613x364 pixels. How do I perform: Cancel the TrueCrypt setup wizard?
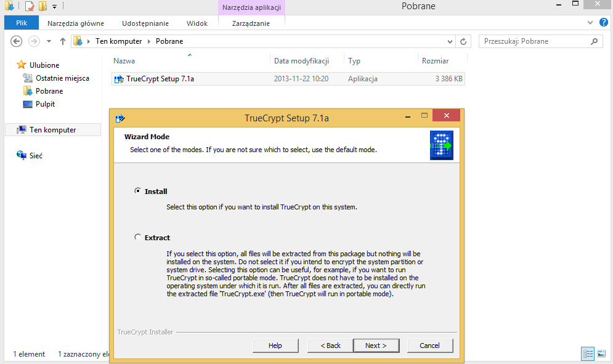pyautogui.click(x=429, y=346)
